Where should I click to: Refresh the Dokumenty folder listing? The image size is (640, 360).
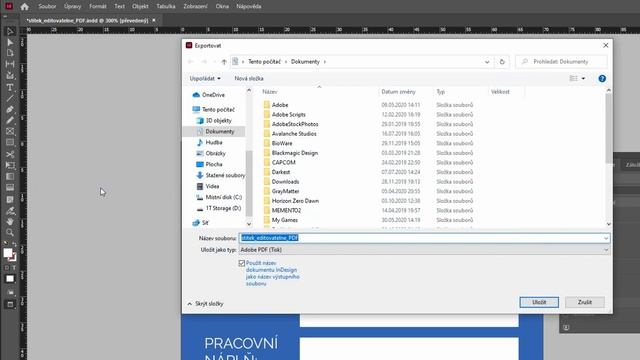(x=502, y=62)
